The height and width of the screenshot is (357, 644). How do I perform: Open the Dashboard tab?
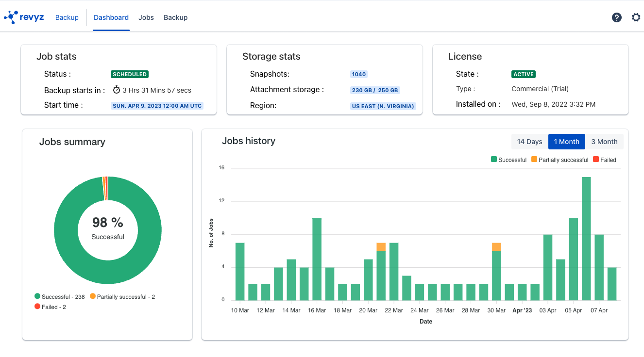[111, 17]
